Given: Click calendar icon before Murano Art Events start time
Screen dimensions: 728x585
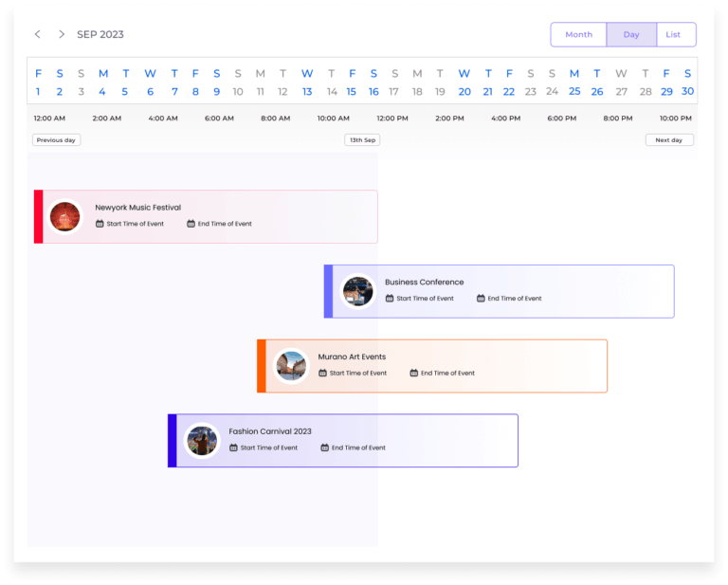Looking at the screenshot, I should click(x=322, y=374).
